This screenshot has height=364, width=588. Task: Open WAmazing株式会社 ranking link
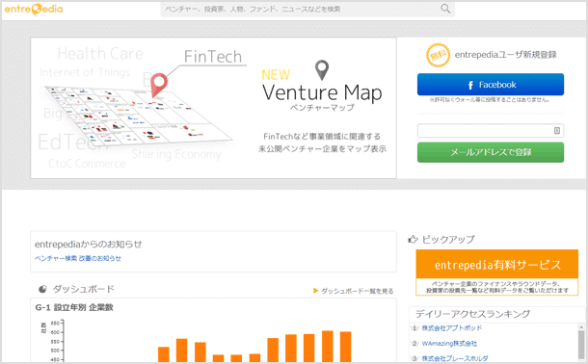(449, 344)
